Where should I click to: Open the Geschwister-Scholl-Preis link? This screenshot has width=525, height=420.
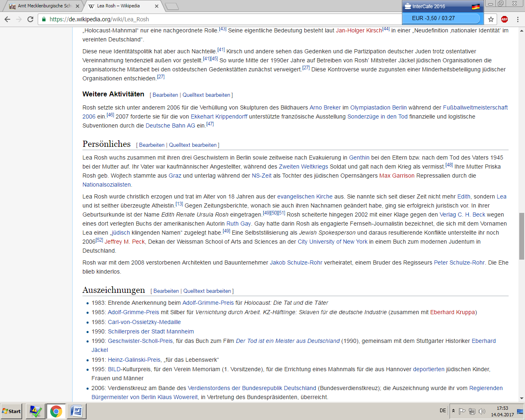pyautogui.click(x=140, y=341)
